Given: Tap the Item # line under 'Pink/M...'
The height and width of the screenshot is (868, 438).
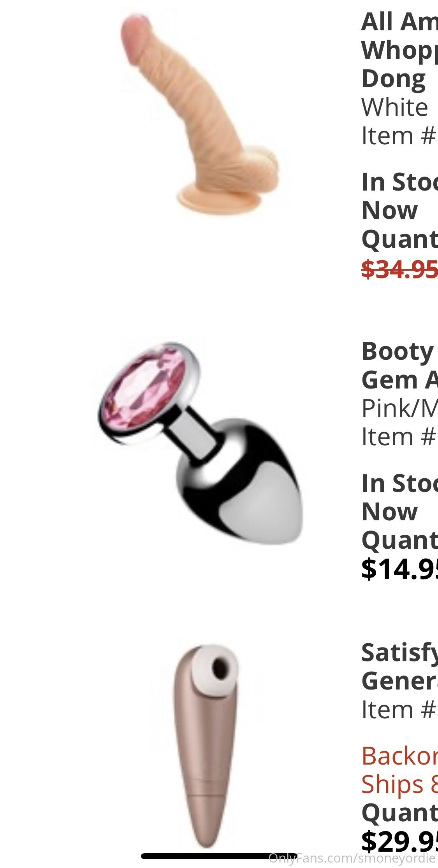Looking at the screenshot, I should click(x=399, y=437).
